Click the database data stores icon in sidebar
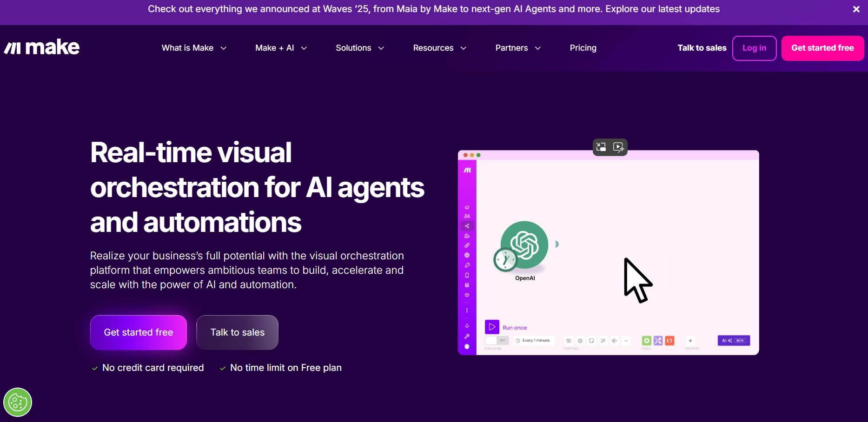This screenshot has height=422, width=868. 467,285
